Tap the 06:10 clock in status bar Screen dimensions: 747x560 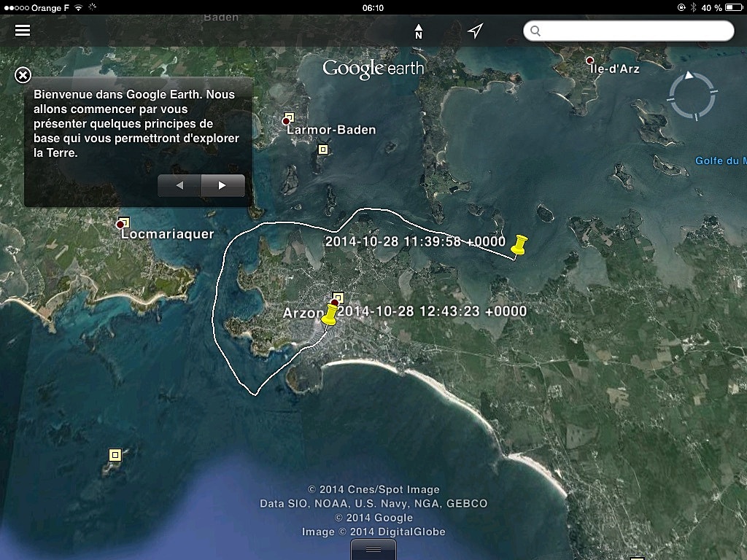point(373,8)
